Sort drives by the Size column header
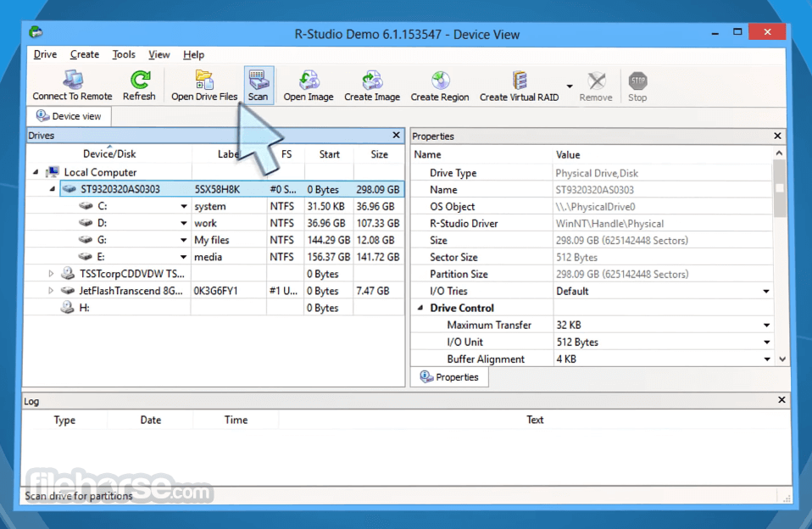 [x=379, y=154]
